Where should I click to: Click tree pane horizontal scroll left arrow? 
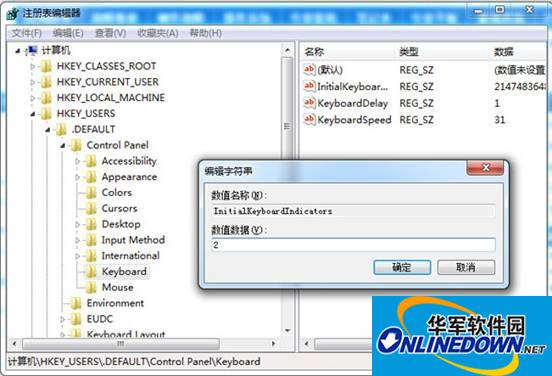pos(14,343)
